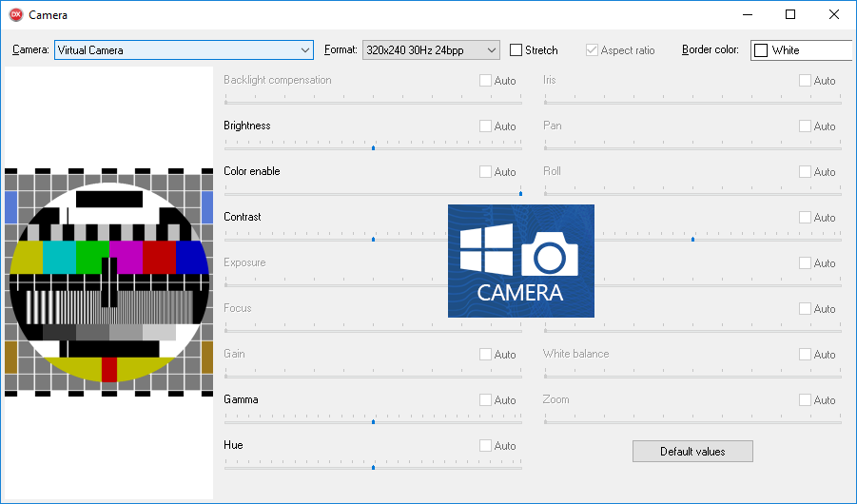The height and width of the screenshot is (504, 857).
Task: Open the Border color White dropdown
Action: pyautogui.click(x=801, y=50)
